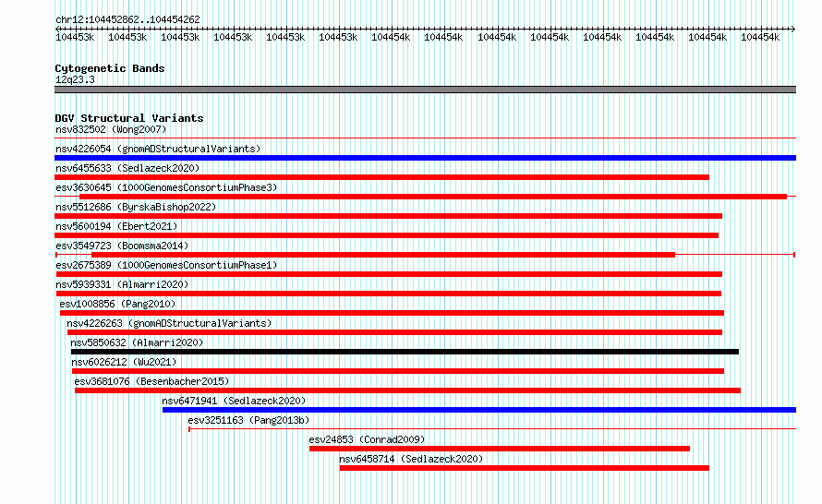
Task: Open nsv6471941 (Sedlazeck2020) label
Action: pos(234,401)
